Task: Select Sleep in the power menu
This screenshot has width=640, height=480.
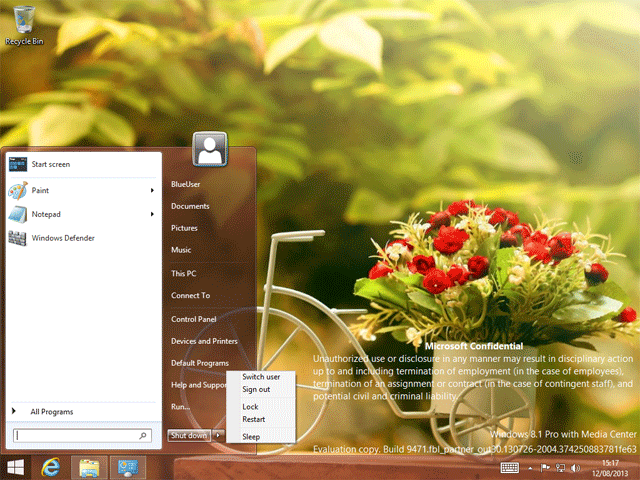Action: click(x=251, y=437)
